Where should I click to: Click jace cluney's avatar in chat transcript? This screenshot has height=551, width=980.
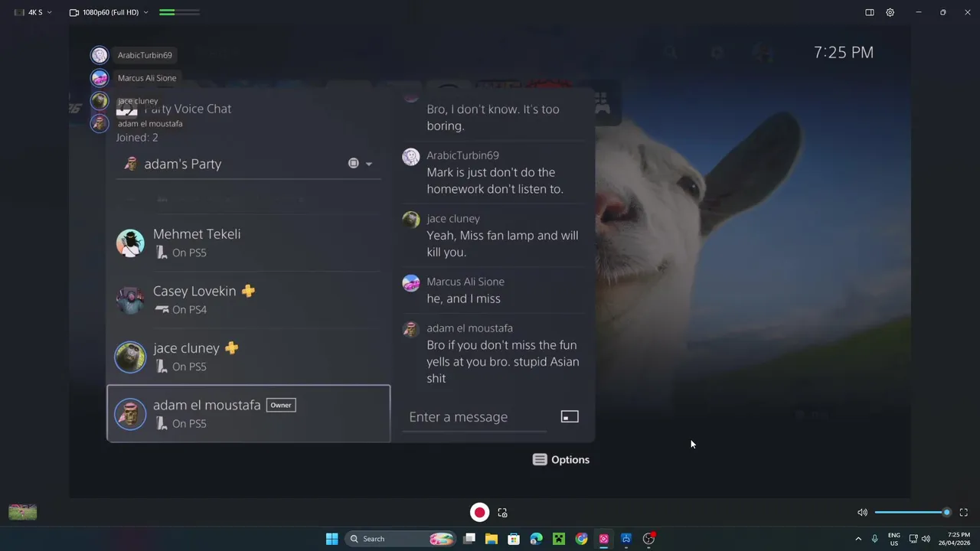(411, 220)
